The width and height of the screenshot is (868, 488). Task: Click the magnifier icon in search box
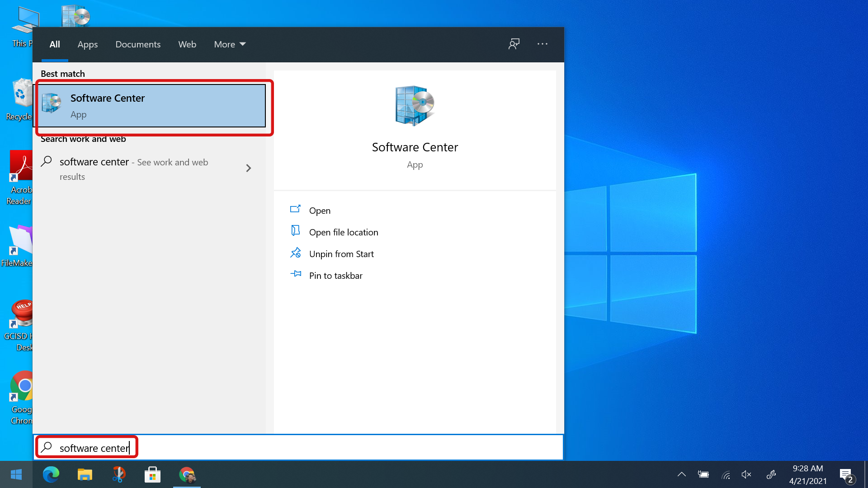[47, 447]
